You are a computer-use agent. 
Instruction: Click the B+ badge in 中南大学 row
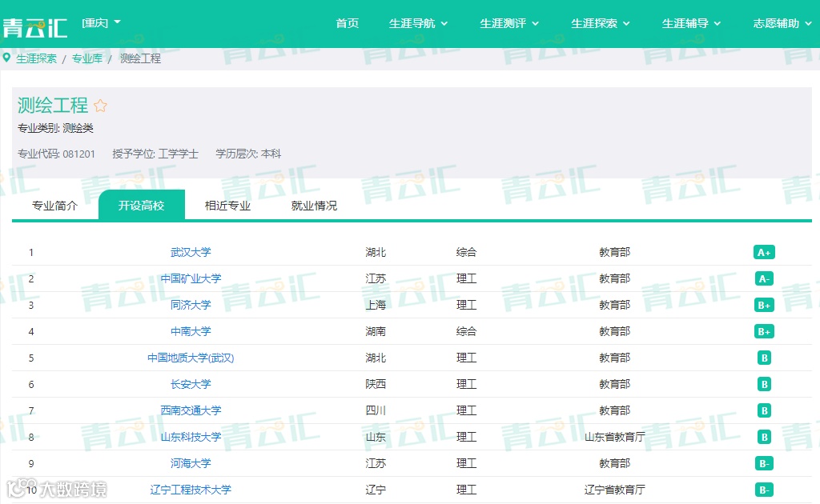point(764,332)
